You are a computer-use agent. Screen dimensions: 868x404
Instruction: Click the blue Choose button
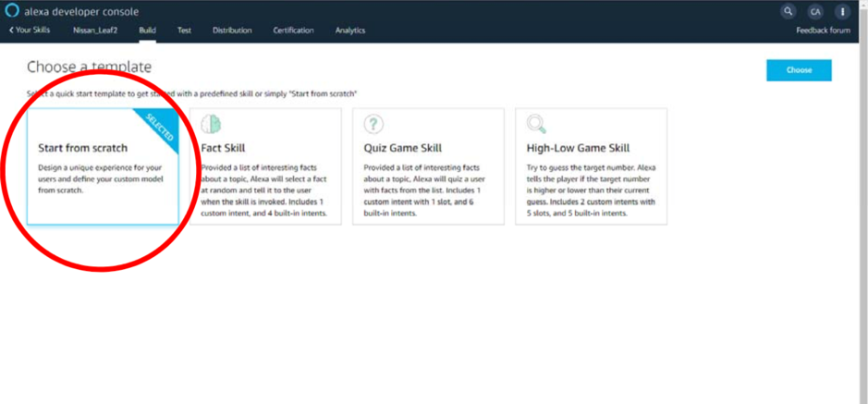point(799,70)
